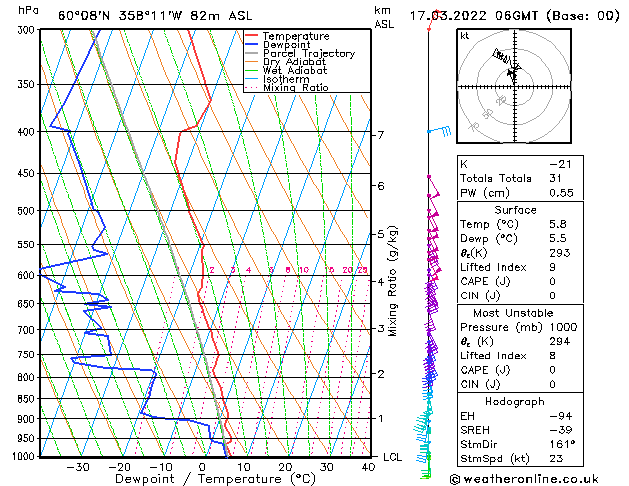Click the surface theta-e value 293
Screen dimensions: 629x486
(560, 253)
